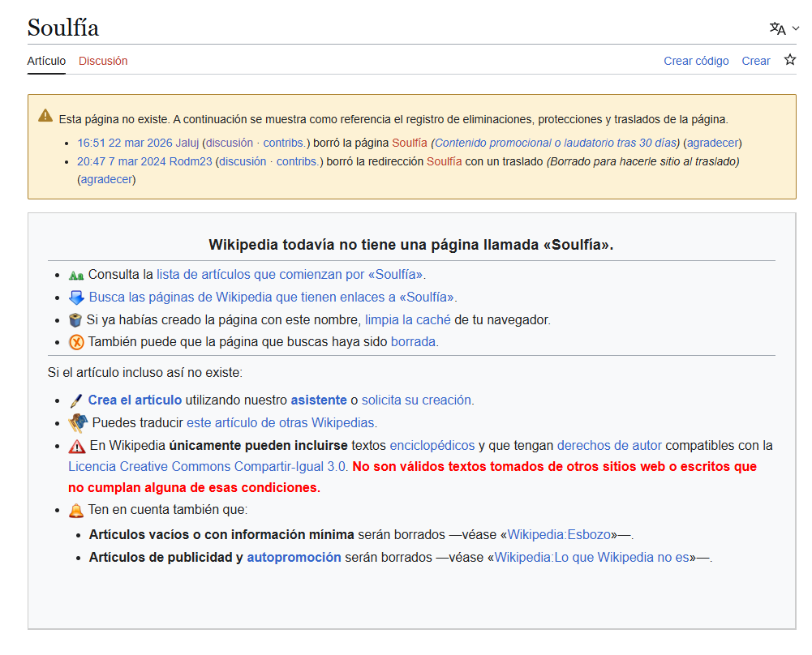Click the 'solicita su creación' link
This screenshot has height=655, width=812.
416,400
